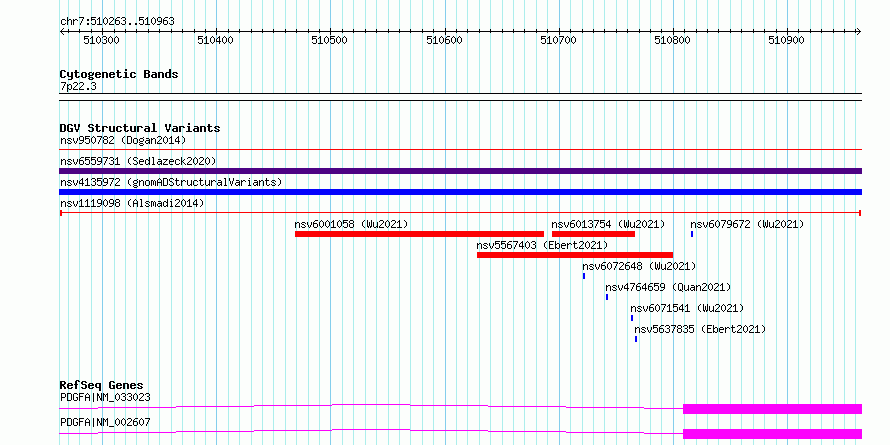Click the small blue nsv4764659 marker
The height and width of the screenshot is (445, 890).
[x=607, y=297]
